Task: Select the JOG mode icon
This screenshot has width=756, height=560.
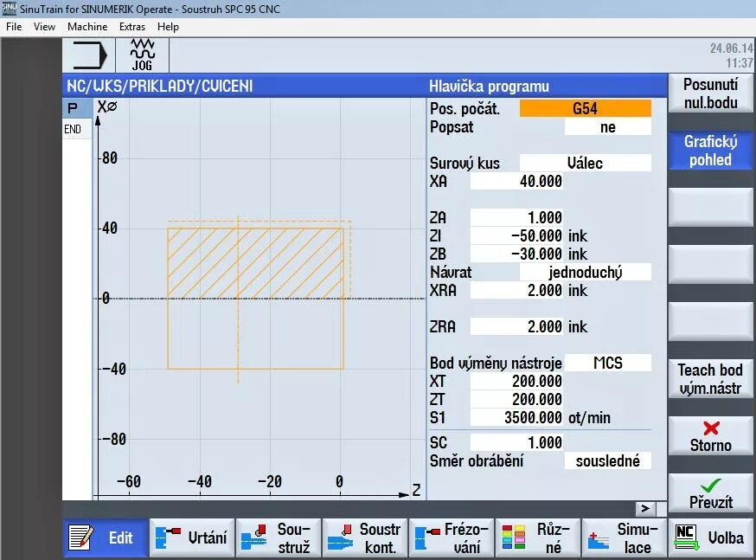Action: point(142,55)
